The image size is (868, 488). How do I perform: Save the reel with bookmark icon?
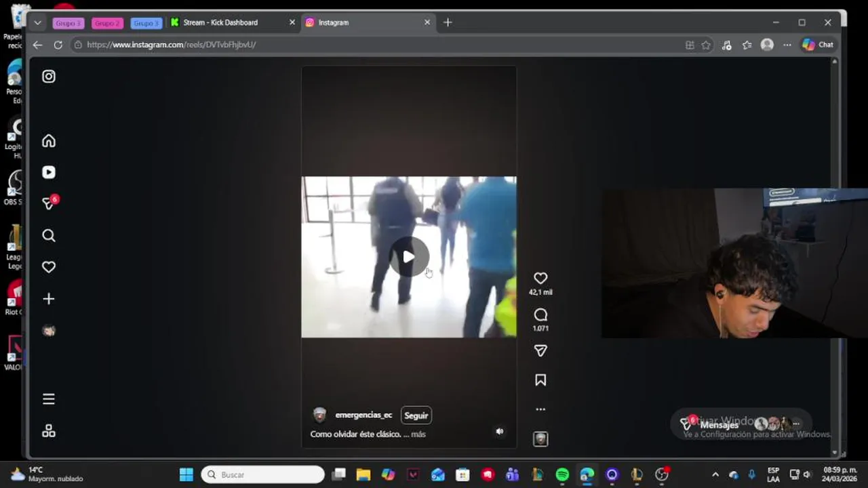540,380
